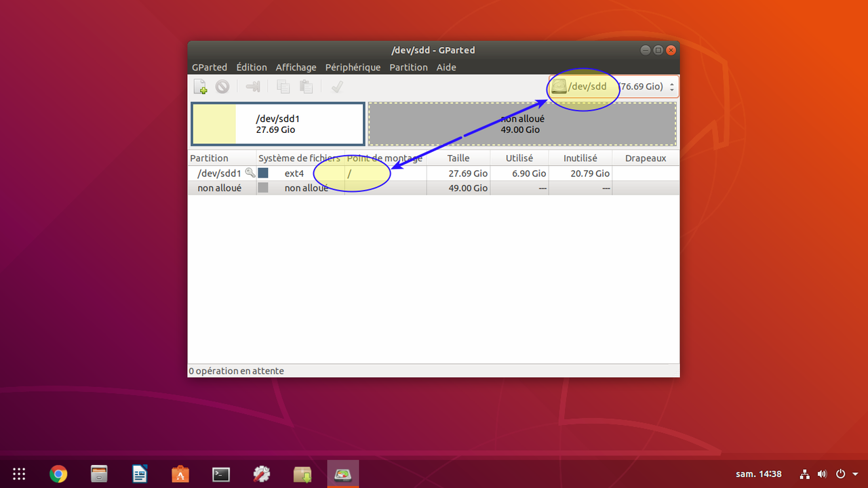Expand the system menu arrow in tray

(855, 474)
